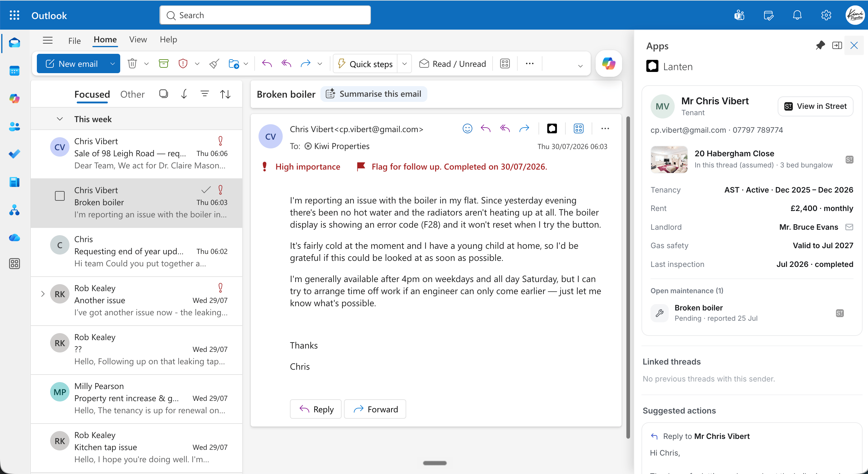Tick the checkbox on Broken boiler email

[59, 196]
